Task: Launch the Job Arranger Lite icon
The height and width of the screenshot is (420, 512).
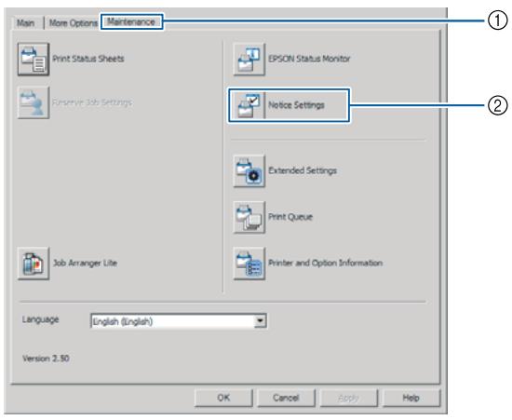Action: [x=34, y=264]
